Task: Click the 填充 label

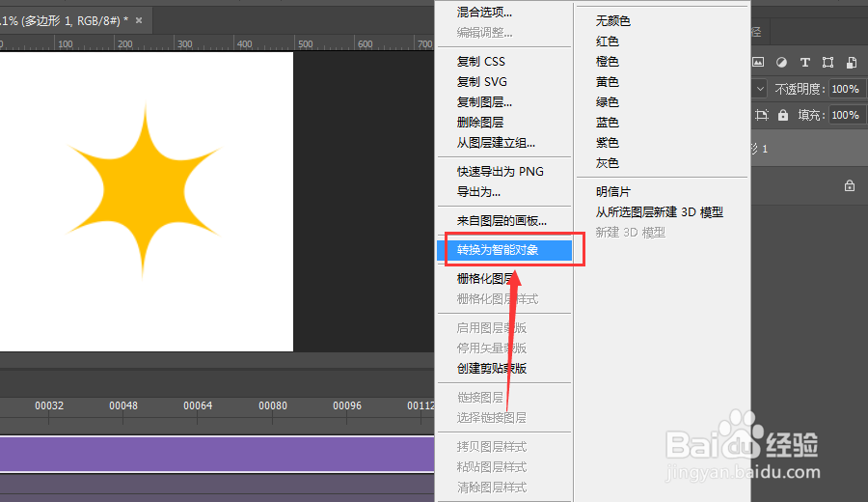Action: (x=811, y=115)
